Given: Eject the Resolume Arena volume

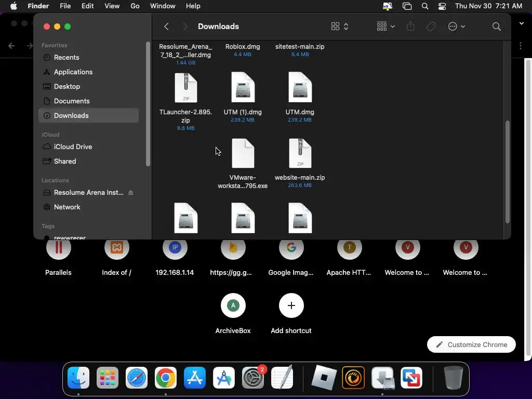Looking at the screenshot, I should point(130,192).
